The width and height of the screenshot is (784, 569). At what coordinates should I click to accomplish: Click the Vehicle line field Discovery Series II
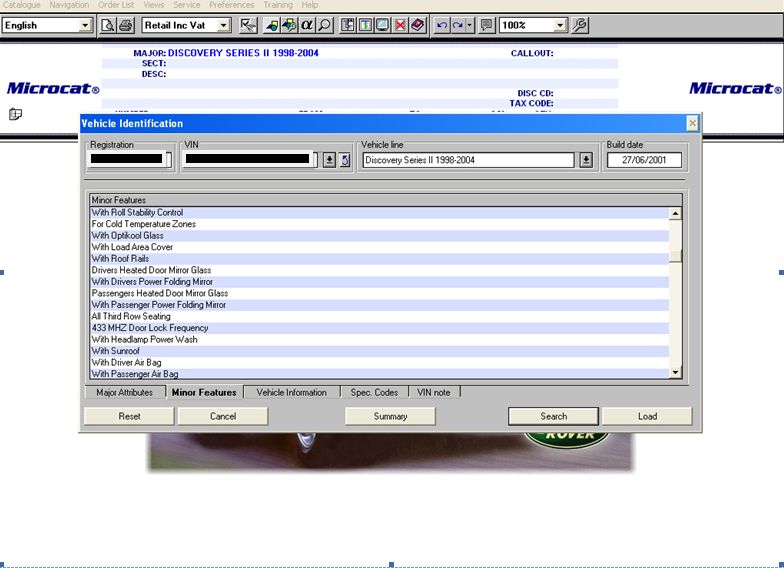click(468, 160)
